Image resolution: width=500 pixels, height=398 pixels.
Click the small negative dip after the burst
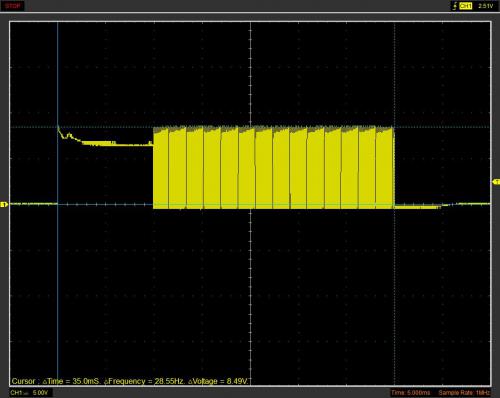pos(418,207)
